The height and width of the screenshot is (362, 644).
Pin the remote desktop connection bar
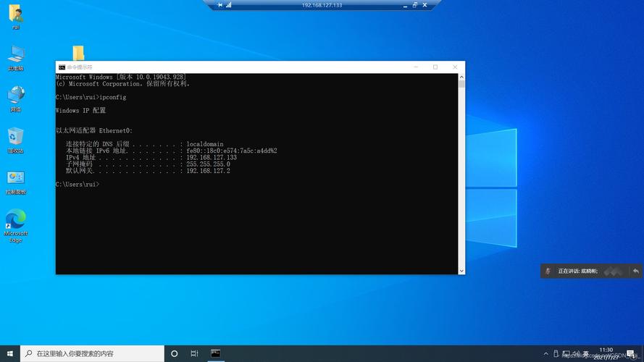pos(219,5)
